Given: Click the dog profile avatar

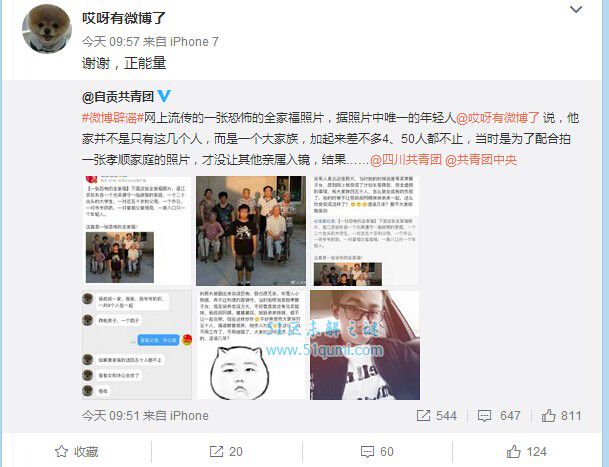Looking at the screenshot, I should [x=47, y=29].
